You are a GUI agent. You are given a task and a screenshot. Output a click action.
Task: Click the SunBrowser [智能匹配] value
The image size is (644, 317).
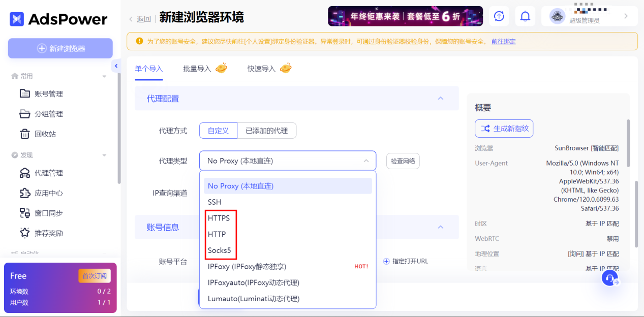(587, 148)
